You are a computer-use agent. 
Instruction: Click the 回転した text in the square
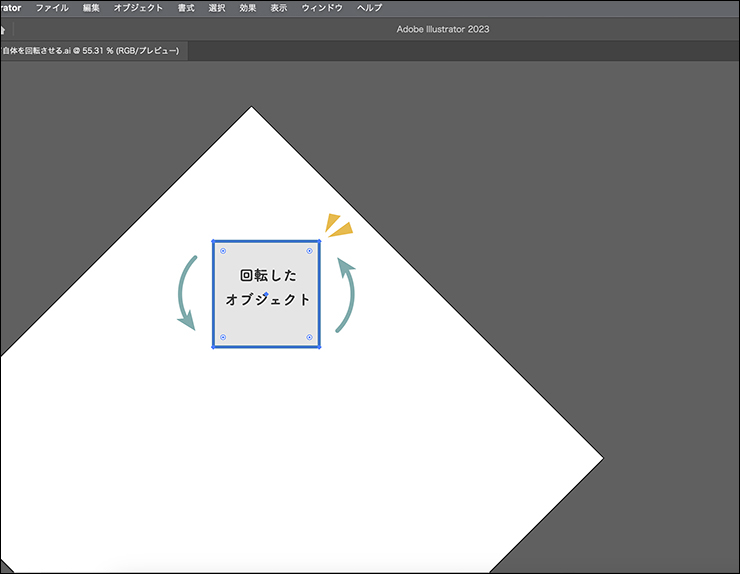pyautogui.click(x=268, y=275)
